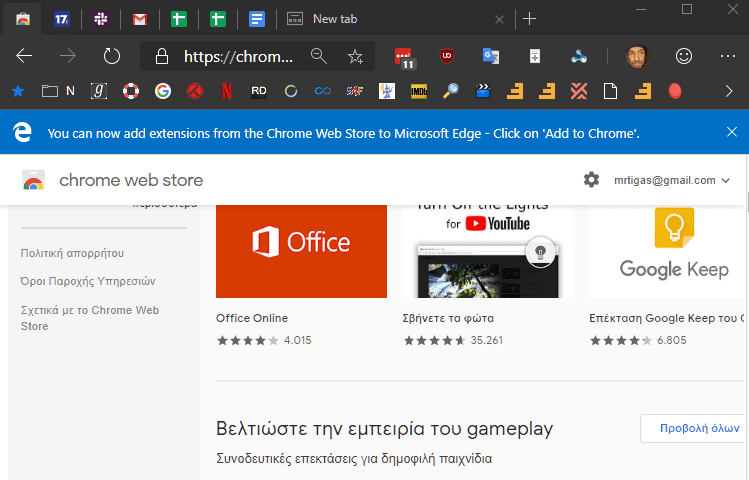Image resolution: width=749 pixels, height=480 pixels.
Task: Open the magnifying glass bookmark
Action: coord(451,91)
